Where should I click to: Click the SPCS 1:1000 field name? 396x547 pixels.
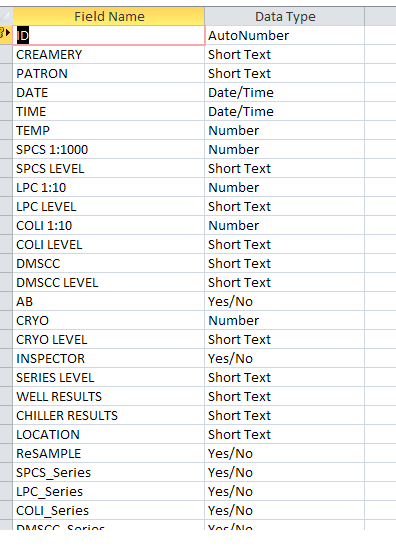[x=52, y=150]
